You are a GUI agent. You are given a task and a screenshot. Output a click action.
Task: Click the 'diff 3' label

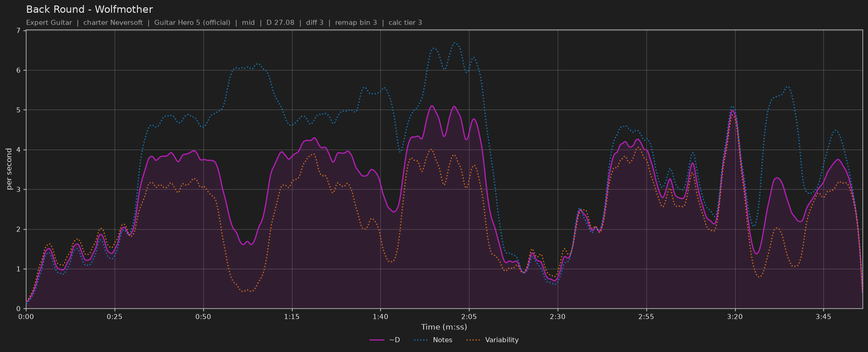(x=314, y=22)
